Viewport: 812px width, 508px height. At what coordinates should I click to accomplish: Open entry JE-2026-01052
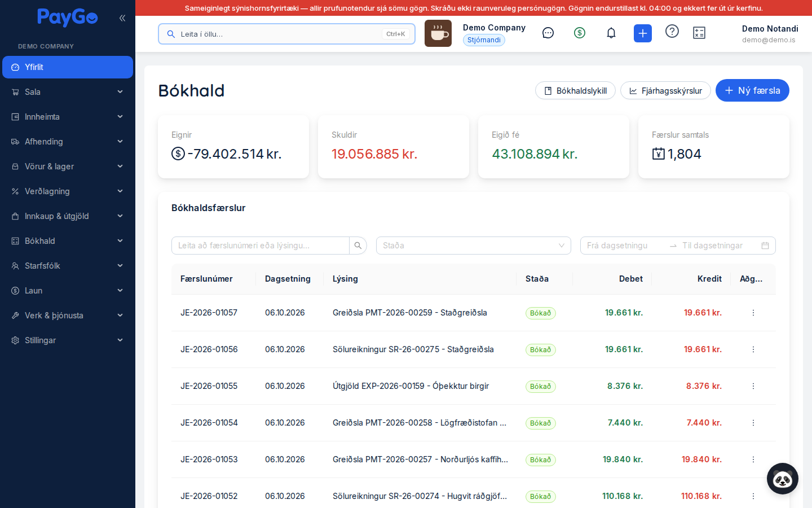pos(209,496)
